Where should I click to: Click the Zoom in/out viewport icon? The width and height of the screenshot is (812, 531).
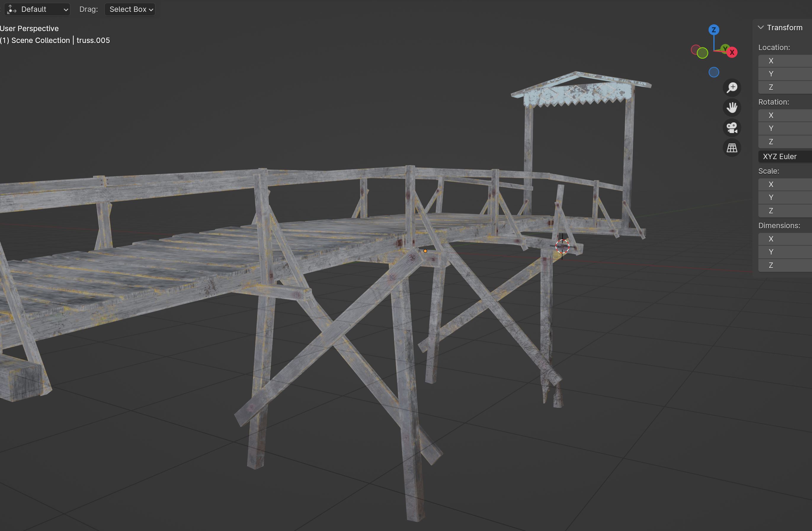coord(732,87)
